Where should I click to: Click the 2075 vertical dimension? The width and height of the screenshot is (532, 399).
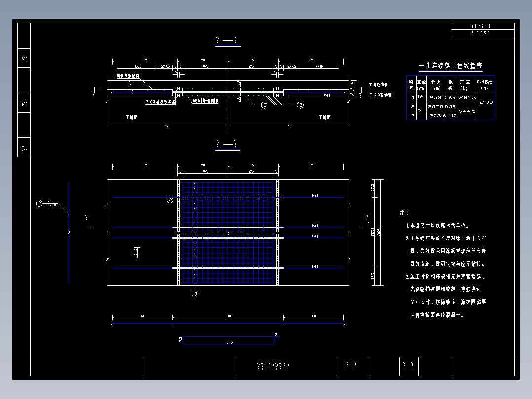click(379, 232)
